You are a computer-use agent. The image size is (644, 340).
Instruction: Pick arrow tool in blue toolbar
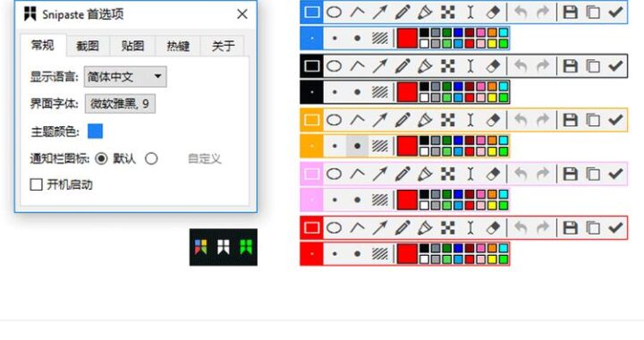380,12
